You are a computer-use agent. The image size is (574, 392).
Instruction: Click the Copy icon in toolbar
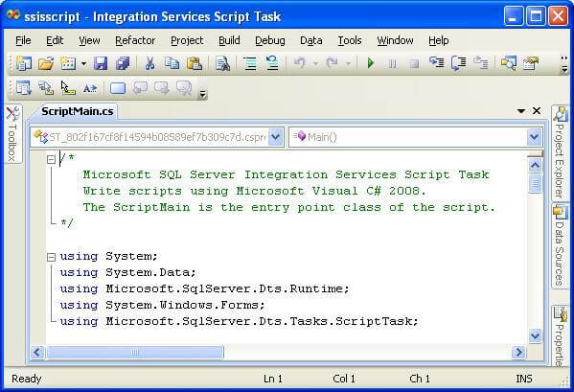pos(172,63)
